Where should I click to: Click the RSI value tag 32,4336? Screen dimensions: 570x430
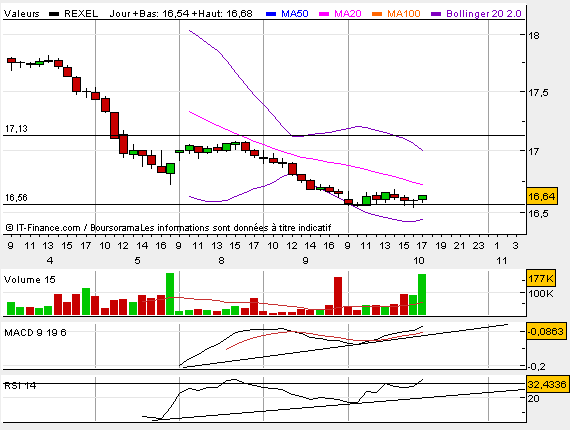[x=547, y=384]
